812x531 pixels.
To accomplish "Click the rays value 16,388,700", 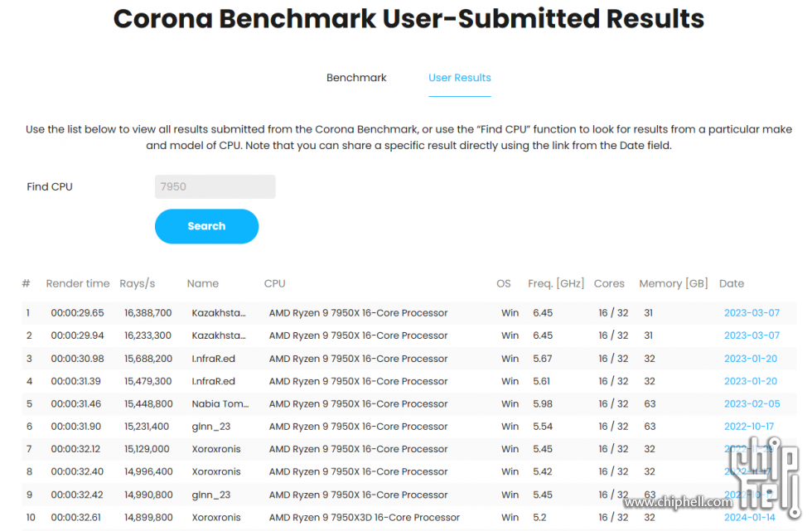I will [x=147, y=313].
